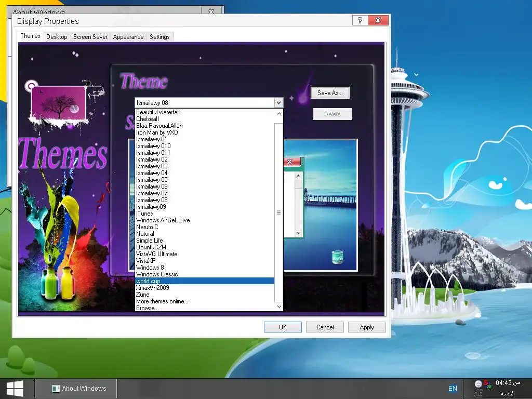Close the About Windows window behind
Viewport: 532px width, 399px height.
coord(211,11)
